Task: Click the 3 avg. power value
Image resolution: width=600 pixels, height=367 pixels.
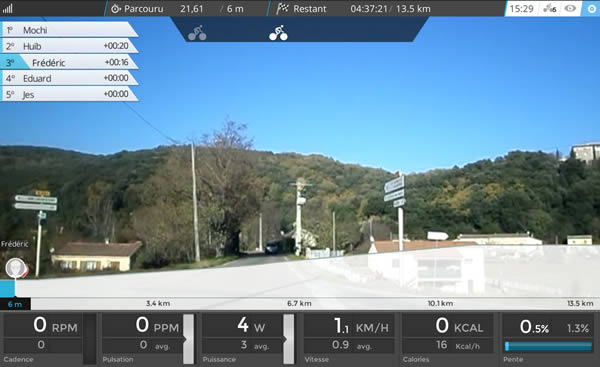Action: [255, 345]
